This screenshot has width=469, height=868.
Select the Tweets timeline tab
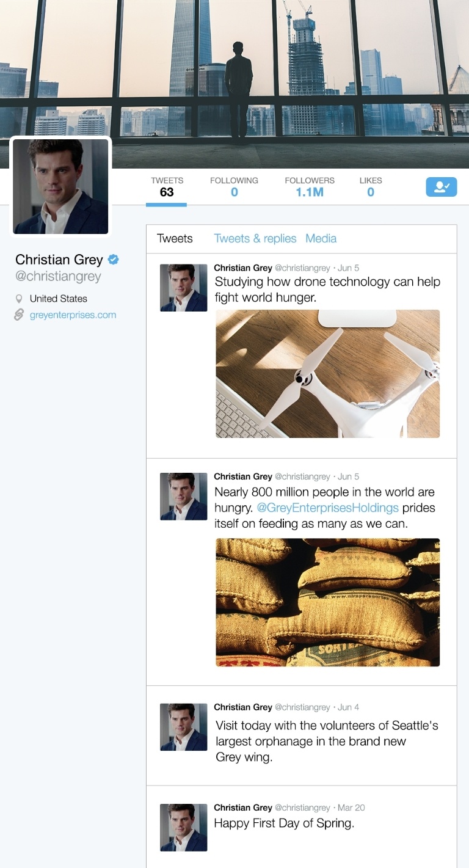click(175, 239)
